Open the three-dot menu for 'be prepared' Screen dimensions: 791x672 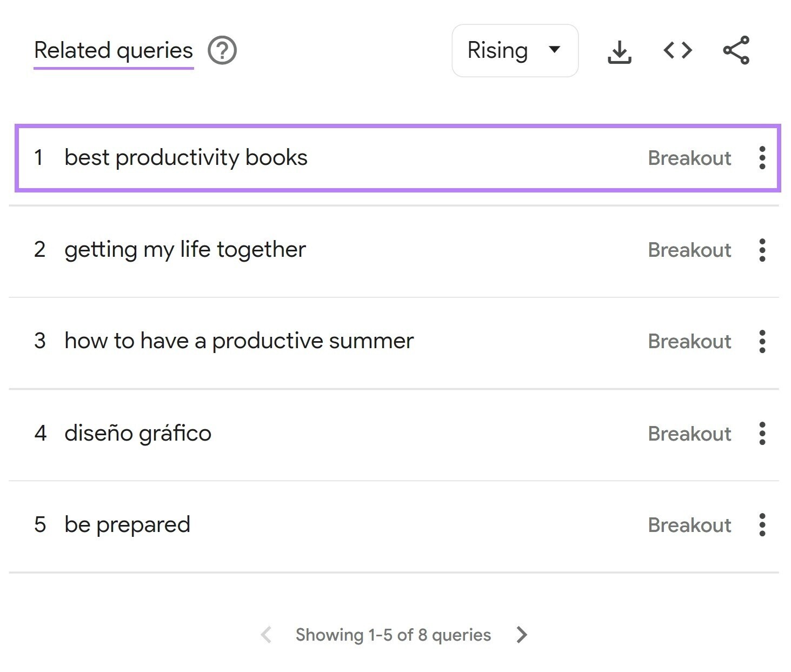tap(762, 524)
